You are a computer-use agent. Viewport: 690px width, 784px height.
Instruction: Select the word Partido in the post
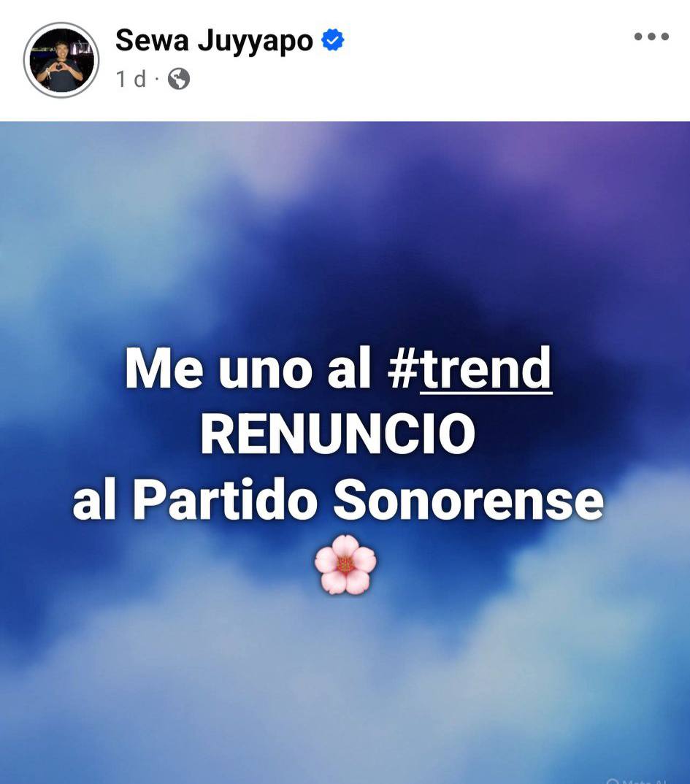click(225, 500)
